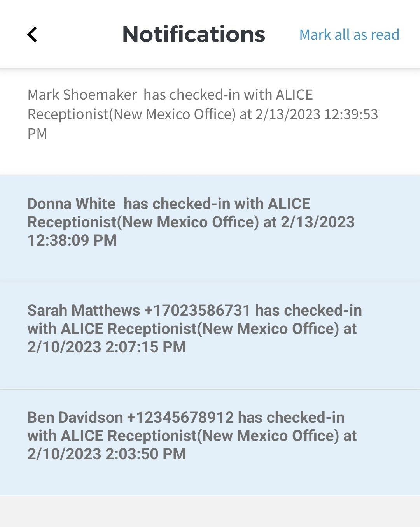
Task: Tap the empty gray area below notifications
Action: coord(210,511)
